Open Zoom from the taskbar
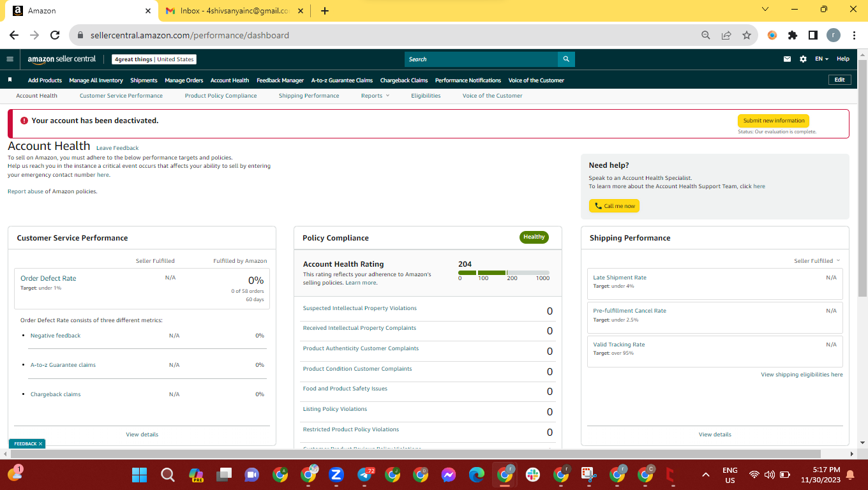The height and width of the screenshot is (490, 868). click(x=336, y=475)
